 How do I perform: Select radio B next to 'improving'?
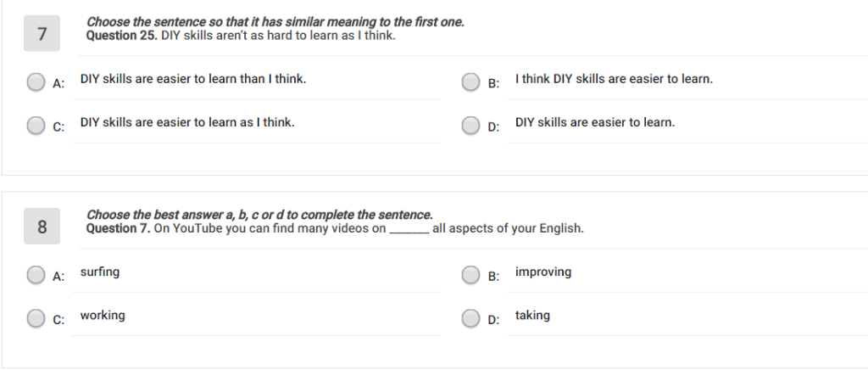(x=471, y=275)
